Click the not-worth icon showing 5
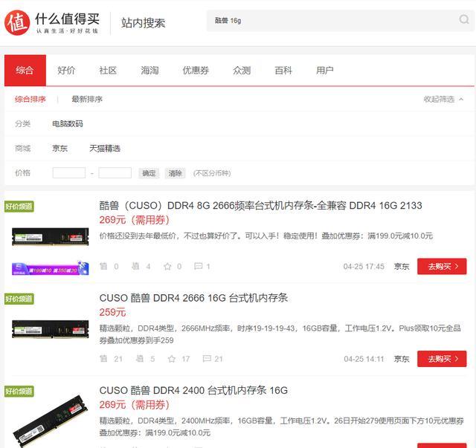This screenshot has width=476, height=448. click(140, 359)
